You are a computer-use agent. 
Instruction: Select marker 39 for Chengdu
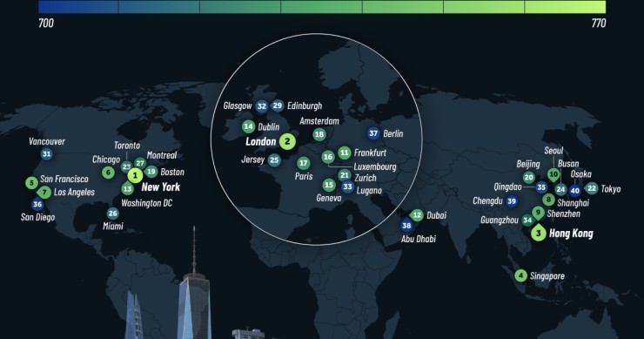tap(512, 201)
